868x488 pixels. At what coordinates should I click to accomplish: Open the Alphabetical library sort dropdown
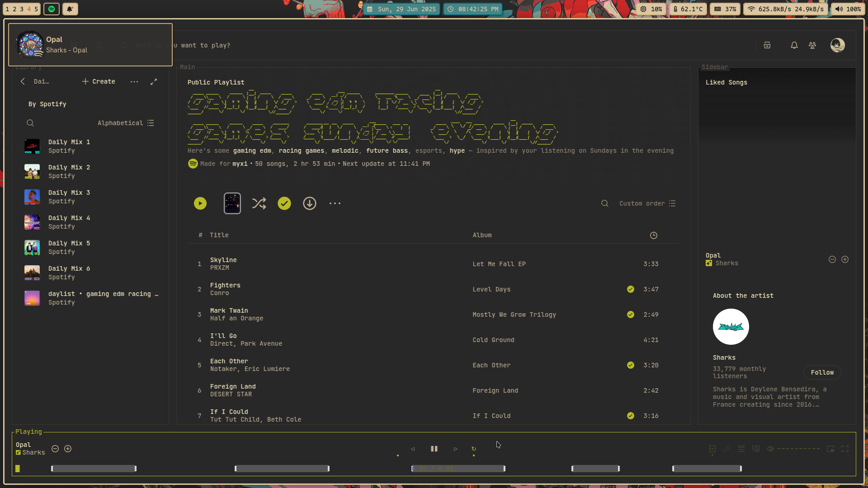[126, 123]
